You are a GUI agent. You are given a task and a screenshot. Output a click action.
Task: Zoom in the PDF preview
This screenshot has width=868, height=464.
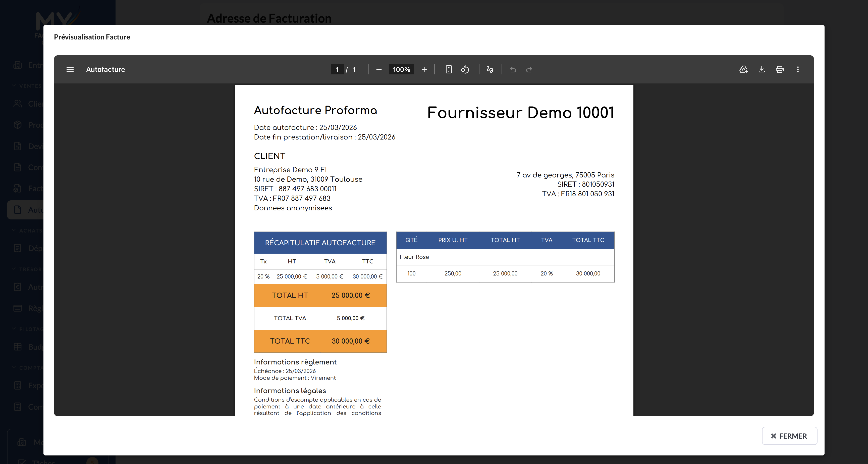424,69
